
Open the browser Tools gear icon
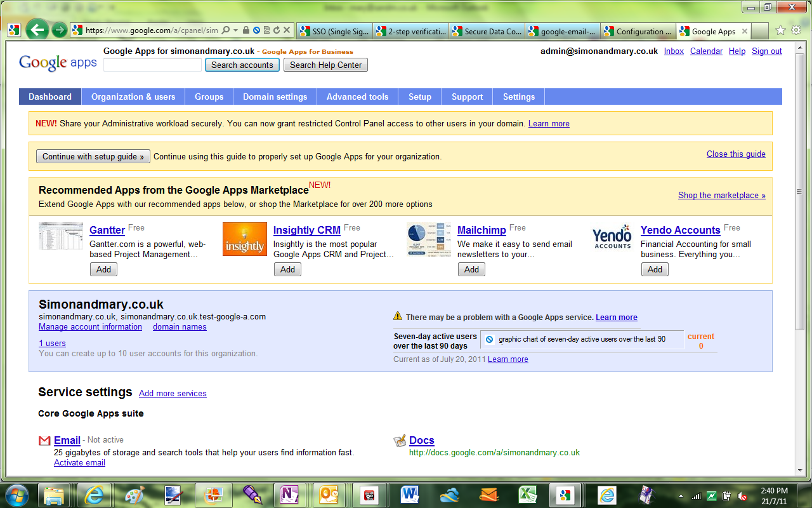pos(796,30)
